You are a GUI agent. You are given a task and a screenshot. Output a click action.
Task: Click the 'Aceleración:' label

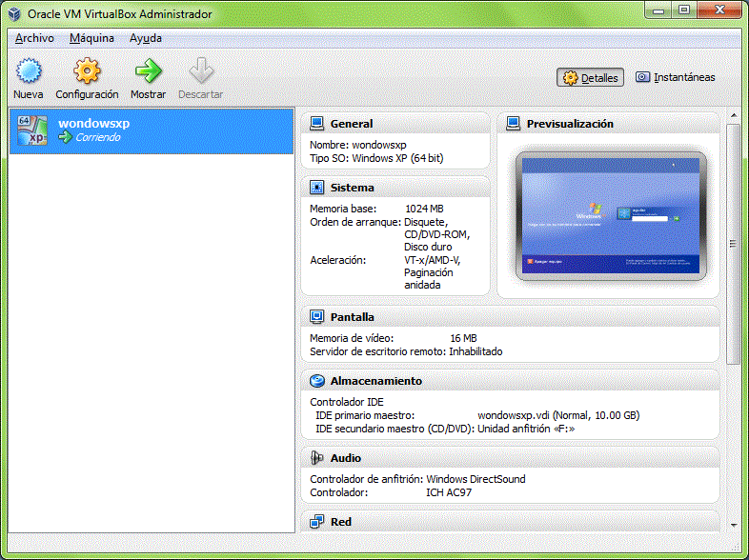point(337,260)
